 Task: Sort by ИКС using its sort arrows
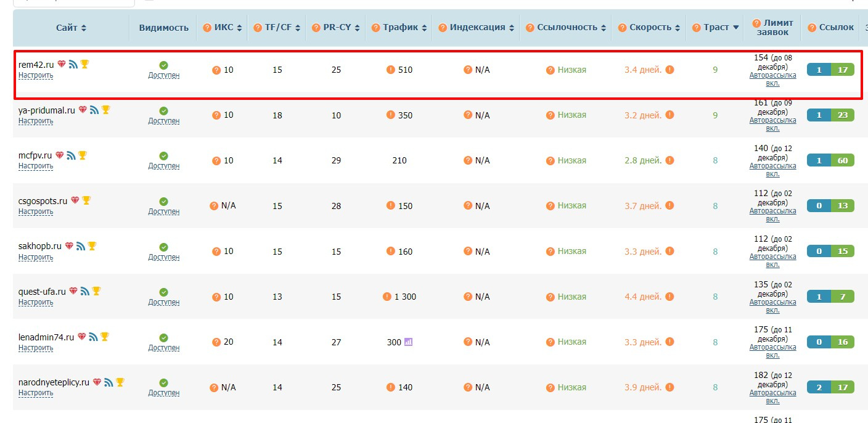(x=239, y=28)
